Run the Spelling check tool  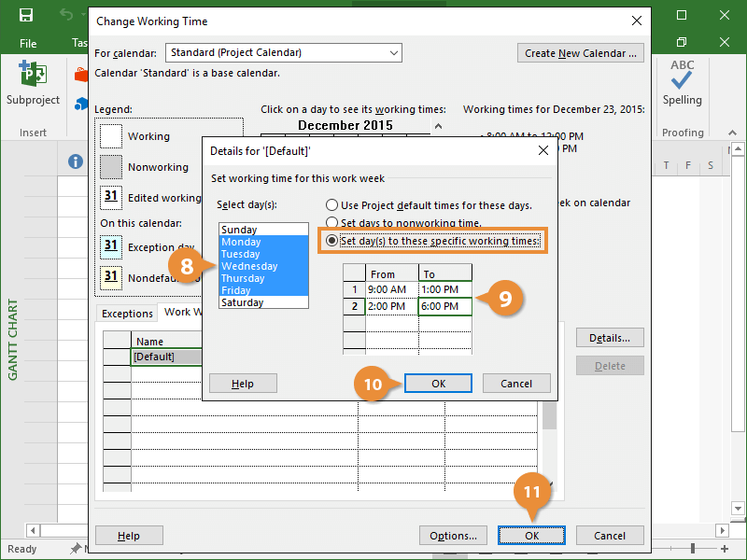pyautogui.click(x=682, y=84)
